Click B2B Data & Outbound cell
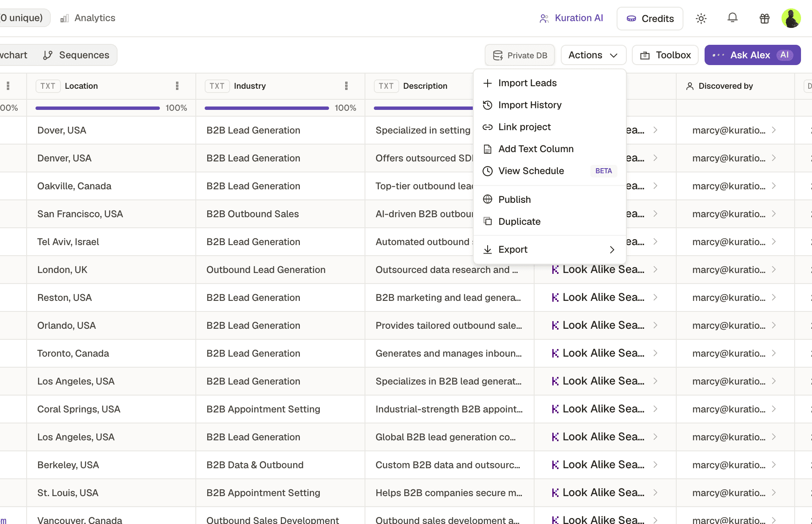 tap(280, 465)
